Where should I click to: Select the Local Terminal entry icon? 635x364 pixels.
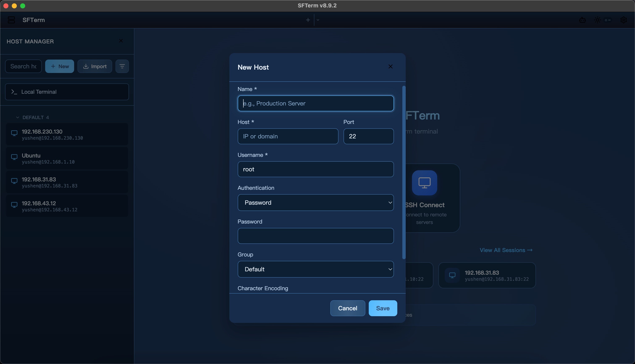pos(14,92)
